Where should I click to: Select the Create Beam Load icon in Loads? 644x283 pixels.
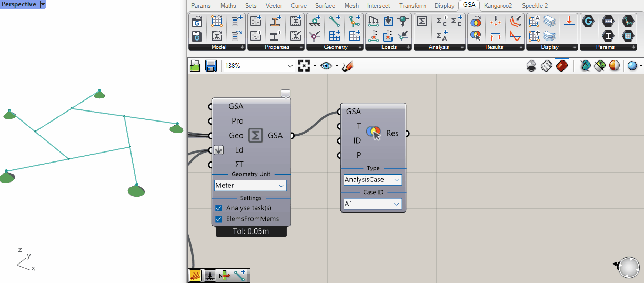(374, 22)
